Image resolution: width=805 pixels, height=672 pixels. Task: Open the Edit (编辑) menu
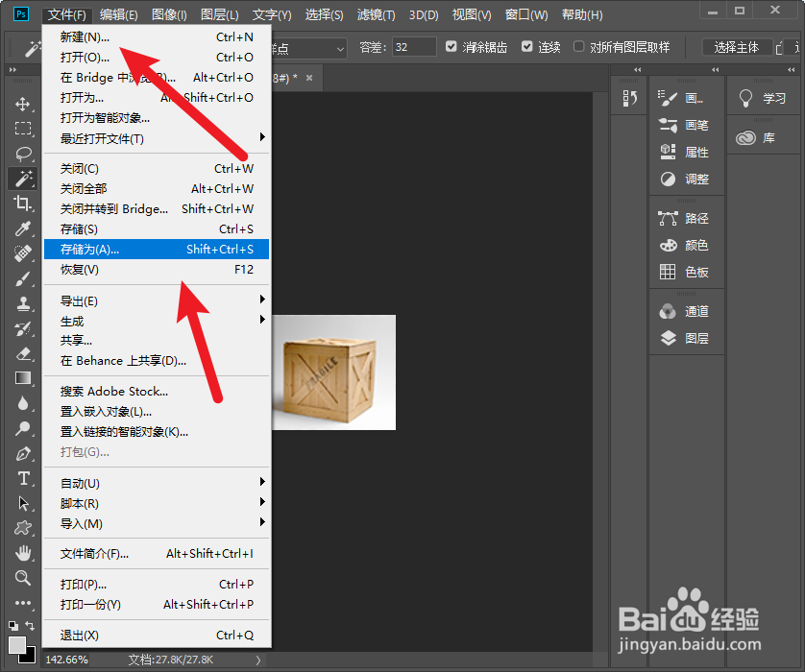(118, 14)
